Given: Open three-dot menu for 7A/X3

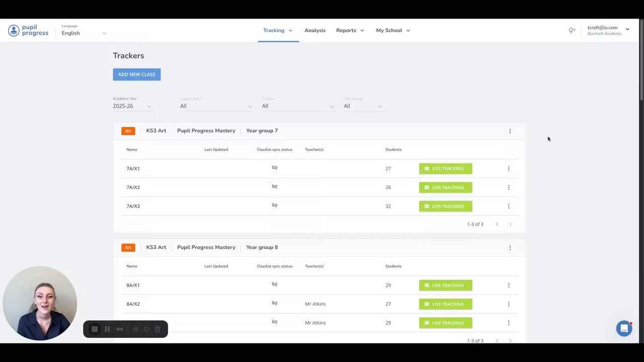Looking at the screenshot, I should tap(509, 206).
